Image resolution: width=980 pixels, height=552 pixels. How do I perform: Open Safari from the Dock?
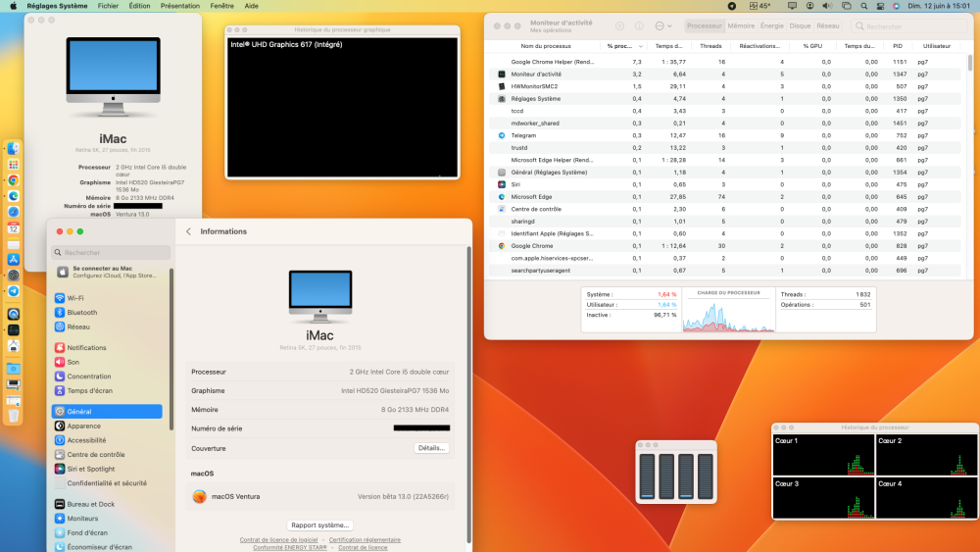coord(13,212)
